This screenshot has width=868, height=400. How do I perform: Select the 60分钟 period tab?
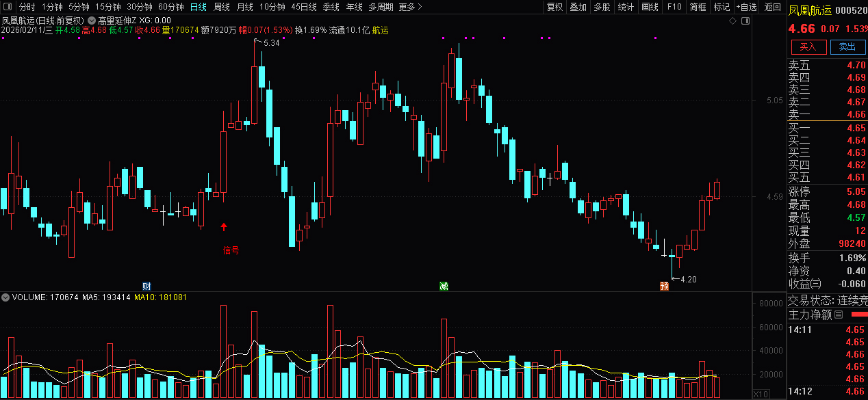click(171, 7)
